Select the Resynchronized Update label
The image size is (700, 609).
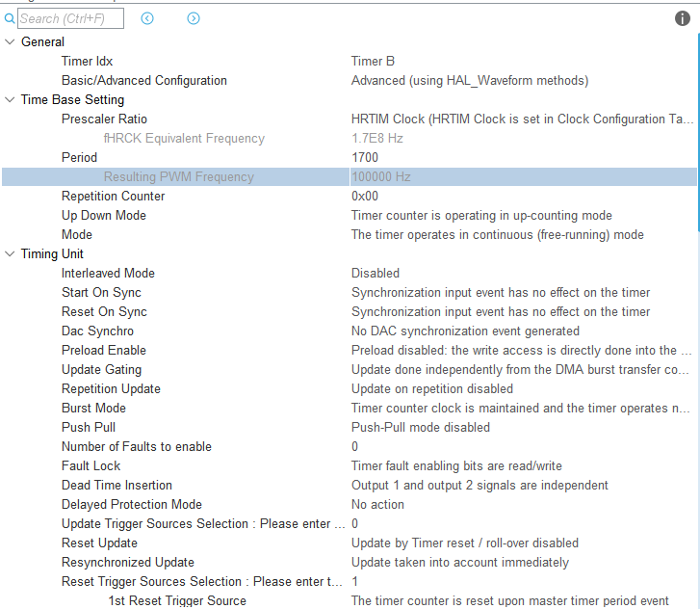[128, 562]
